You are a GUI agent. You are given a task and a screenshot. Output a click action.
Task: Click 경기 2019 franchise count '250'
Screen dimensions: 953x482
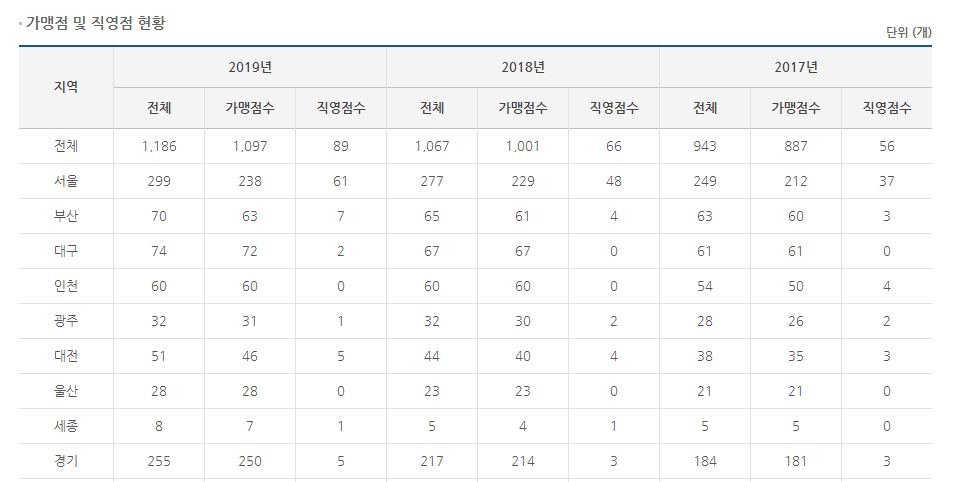250,461
